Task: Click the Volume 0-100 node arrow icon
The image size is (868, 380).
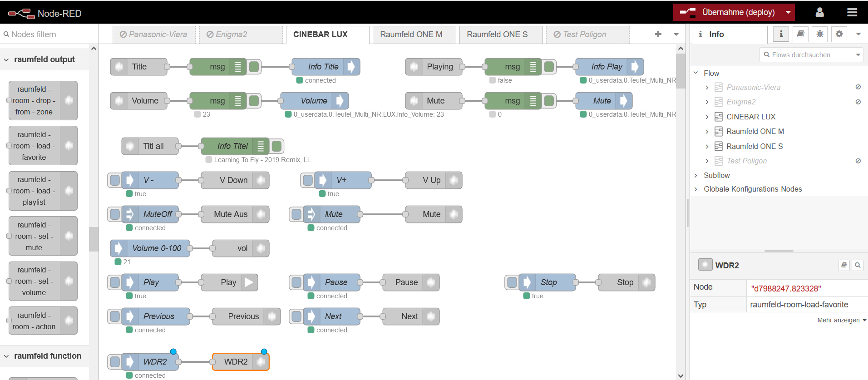Action: 118,248
